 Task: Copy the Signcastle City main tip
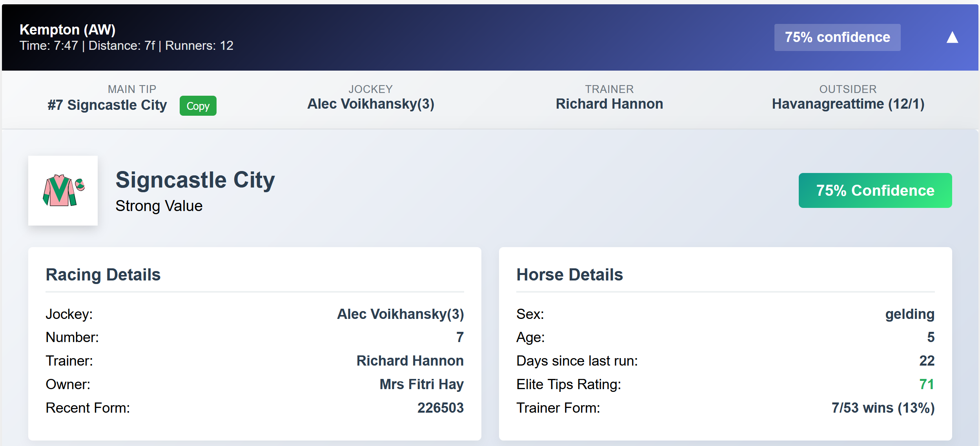198,106
